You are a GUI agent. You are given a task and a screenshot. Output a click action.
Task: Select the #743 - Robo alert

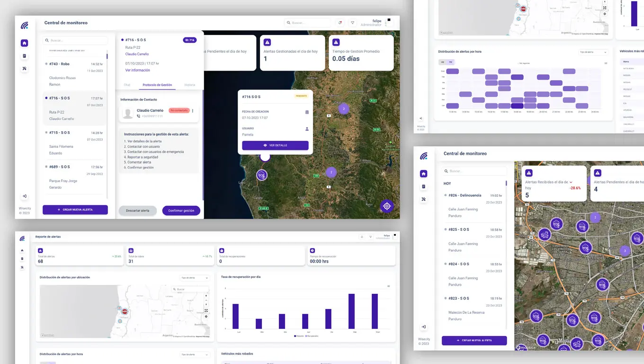76,74
